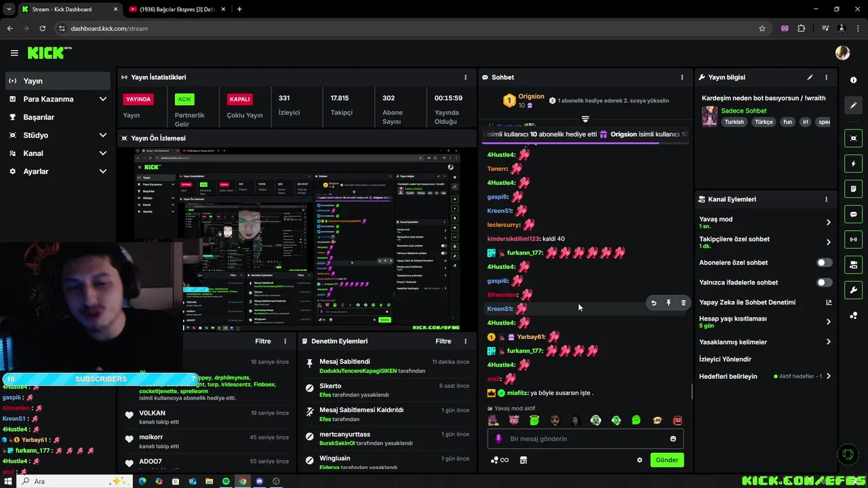
Task: Click the message input field
Action: click(x=585, y=439)
